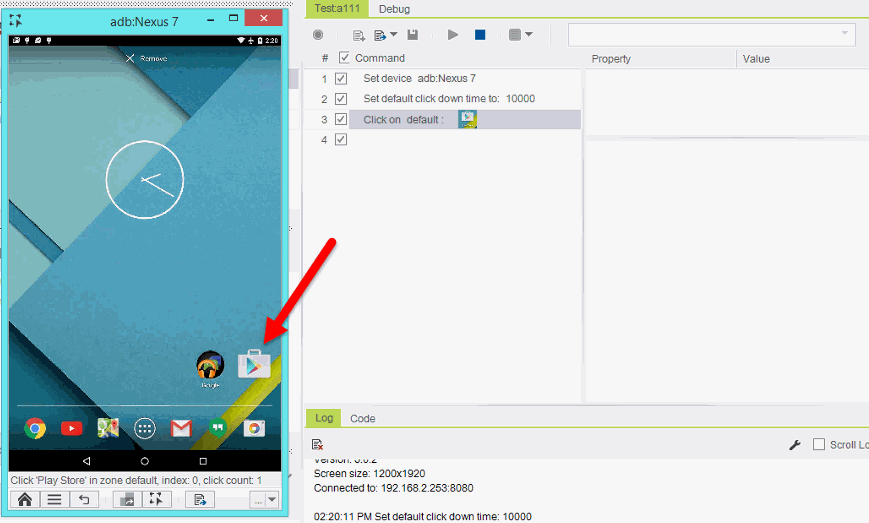Select the 'Set default click down time to' command
Screen dimensions: 869x523
(x=449, y=99)
